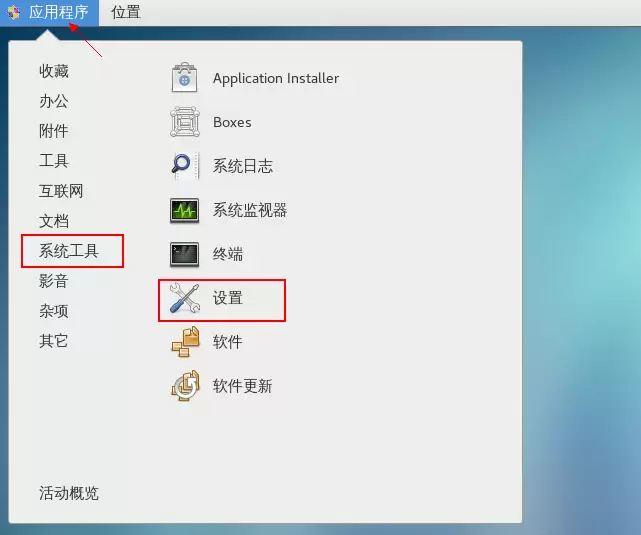Open 活动概览 at menu bottom
This screenshot has height=535, width=641.
pyautogui.click(x=69, y=493)
